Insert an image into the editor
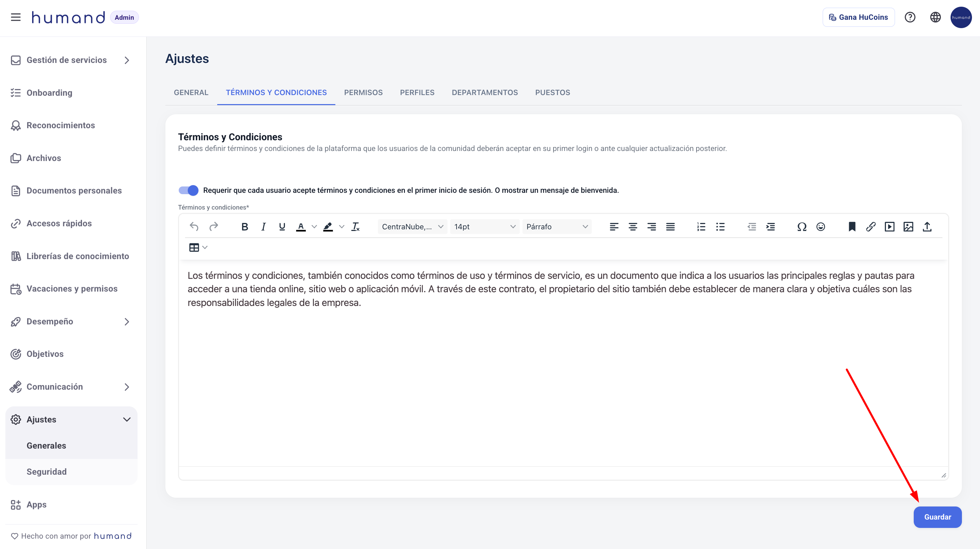 908,227
